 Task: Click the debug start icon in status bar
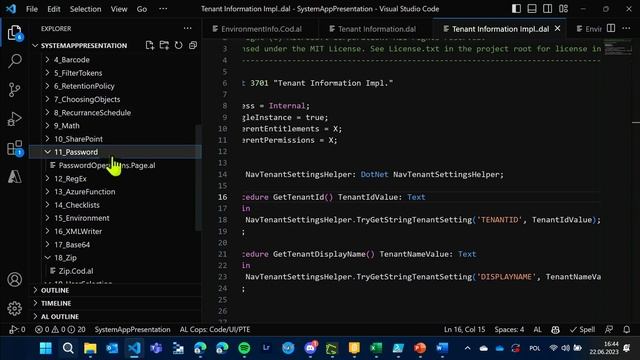[x=17, y=329]
